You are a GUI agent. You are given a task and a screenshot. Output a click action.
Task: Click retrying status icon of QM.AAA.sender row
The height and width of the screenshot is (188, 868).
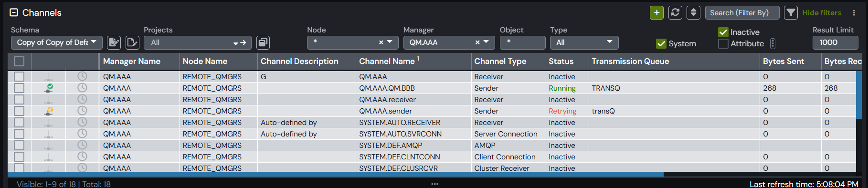coord(49,111)
